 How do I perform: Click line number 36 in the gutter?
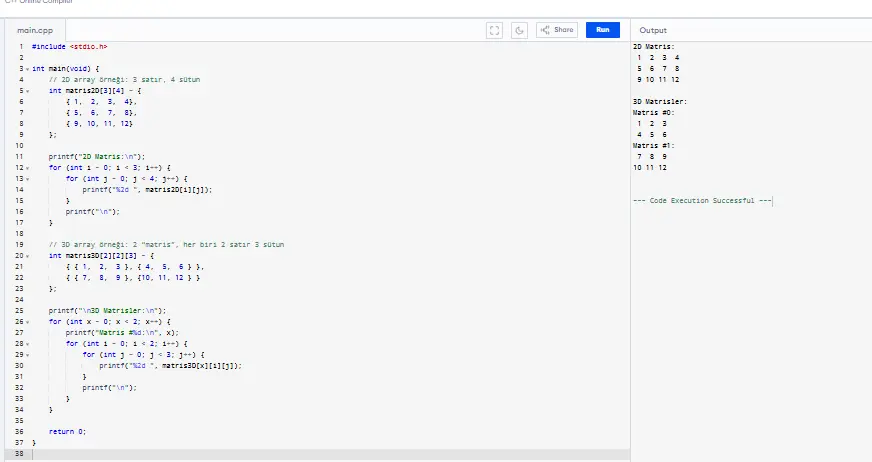tap(19, 431)
